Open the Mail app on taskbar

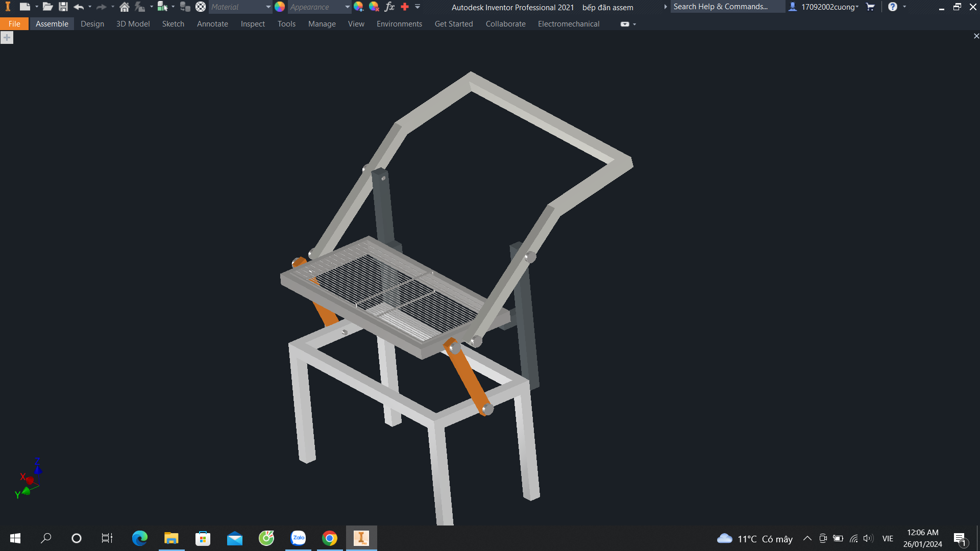coord(235,538)
